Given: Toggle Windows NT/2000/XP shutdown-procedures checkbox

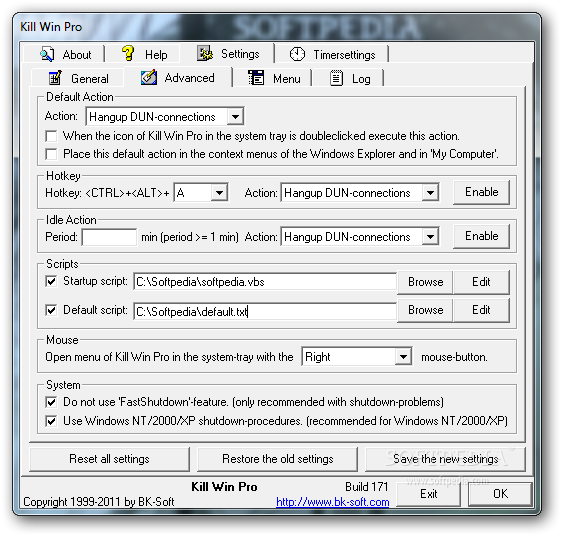Looking at the screenshot, I should [x=51, y=421].
